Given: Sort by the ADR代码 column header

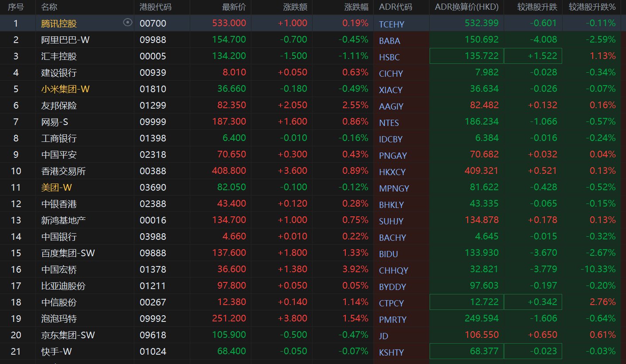Looking at the screenshot, I should pos(395,7).
